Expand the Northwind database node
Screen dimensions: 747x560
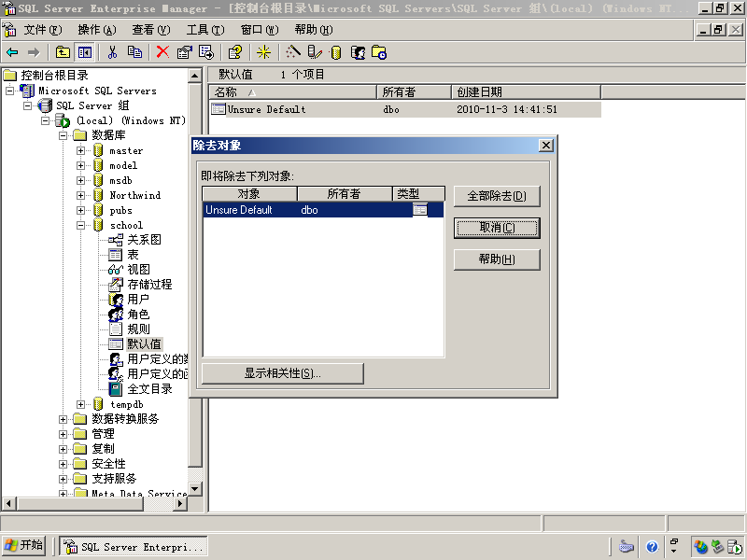pyautogui.click(x=80, y=195)
